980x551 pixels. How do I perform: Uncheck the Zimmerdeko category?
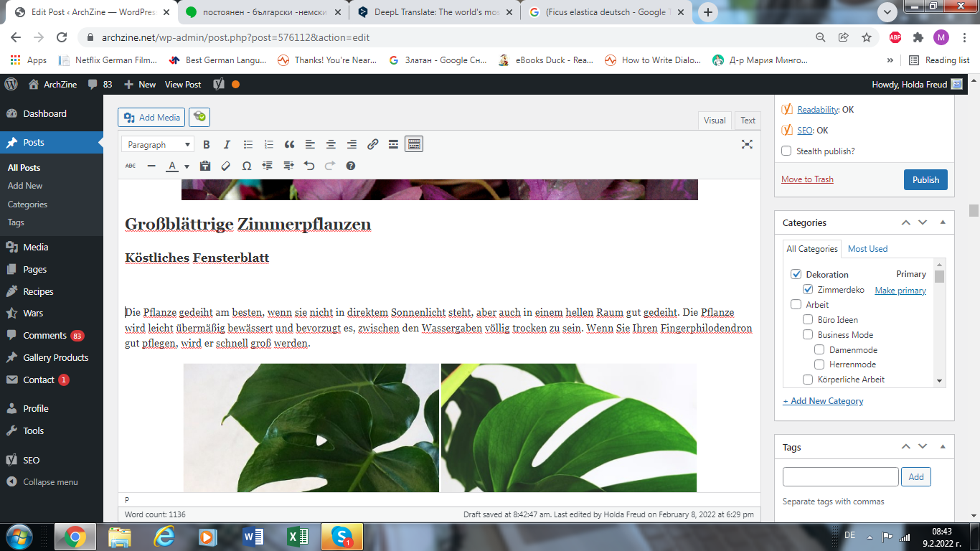click(x=808, y=290)
